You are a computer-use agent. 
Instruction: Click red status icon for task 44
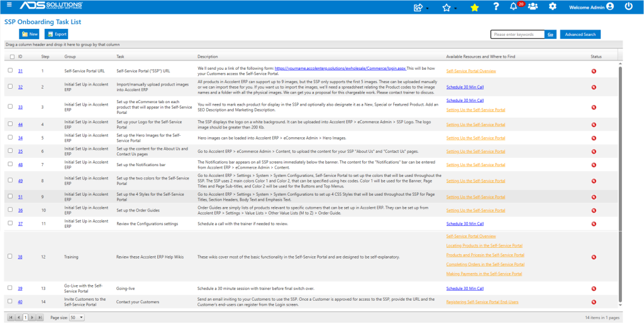click(x=594, y=125)
